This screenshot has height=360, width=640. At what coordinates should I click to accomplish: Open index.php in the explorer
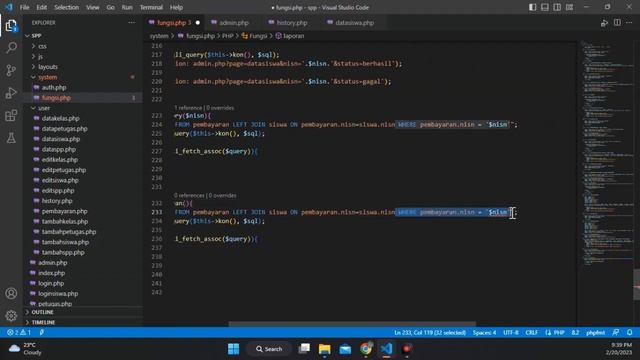[x=51, y=273]
